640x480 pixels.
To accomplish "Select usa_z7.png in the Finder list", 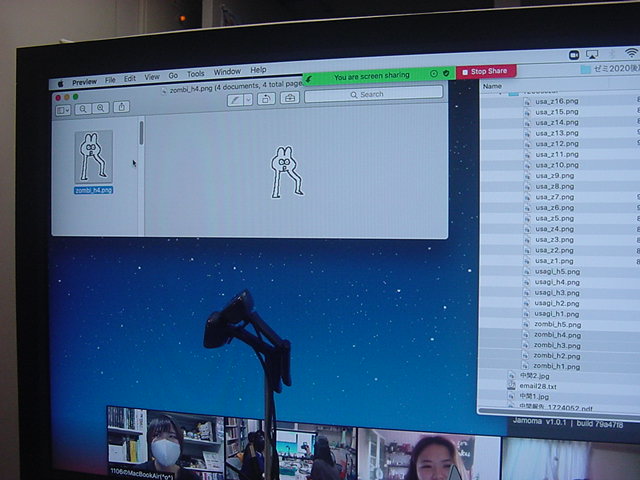I will [x=555, y=197].
